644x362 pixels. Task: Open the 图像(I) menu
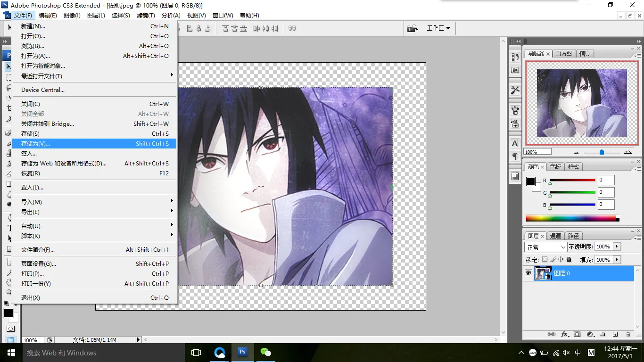(72, 16)
